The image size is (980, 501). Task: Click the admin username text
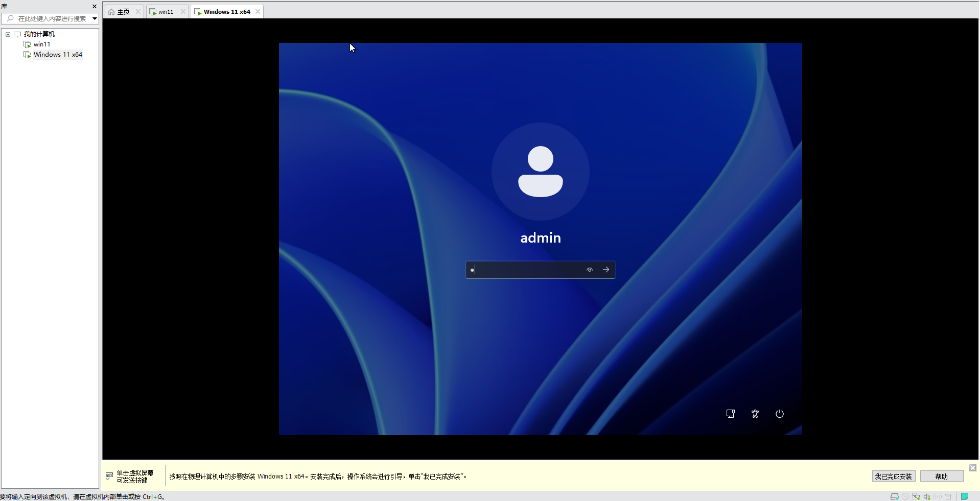(x=541, y=238)
